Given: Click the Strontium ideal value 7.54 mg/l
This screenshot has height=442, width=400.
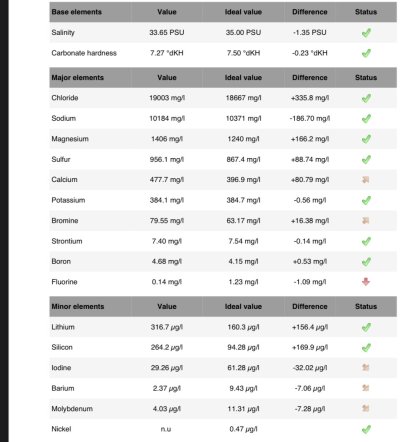Looking at the screenshot, I should pos(243,241).
